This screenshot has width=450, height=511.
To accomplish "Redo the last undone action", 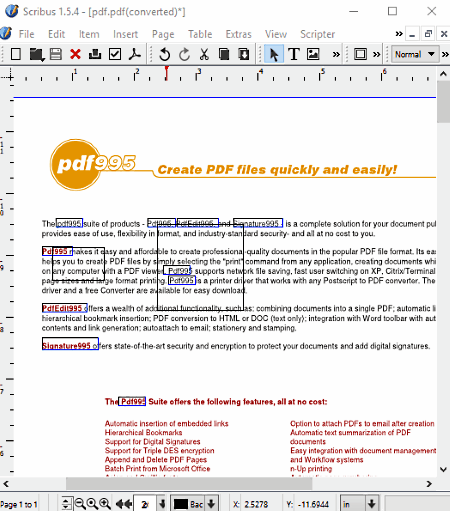I will (x=184, y=54).
